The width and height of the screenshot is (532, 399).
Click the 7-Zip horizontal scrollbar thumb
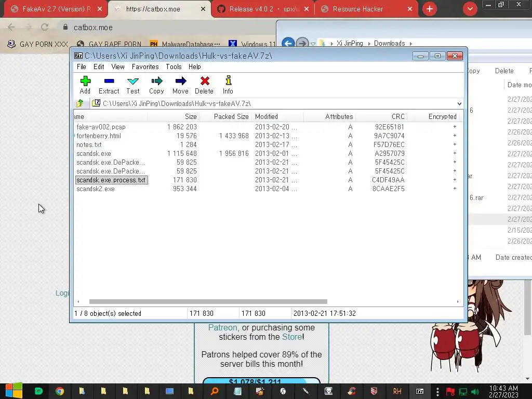208,301
